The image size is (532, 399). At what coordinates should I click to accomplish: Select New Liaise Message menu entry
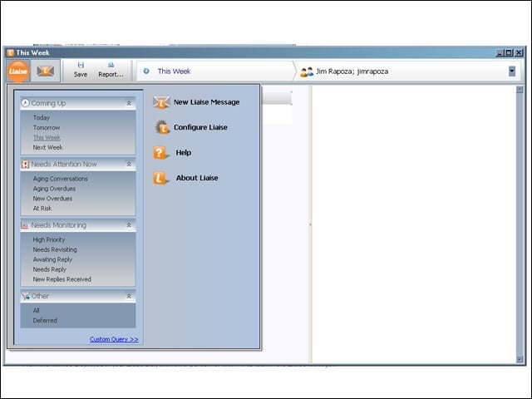pos(206,102)
